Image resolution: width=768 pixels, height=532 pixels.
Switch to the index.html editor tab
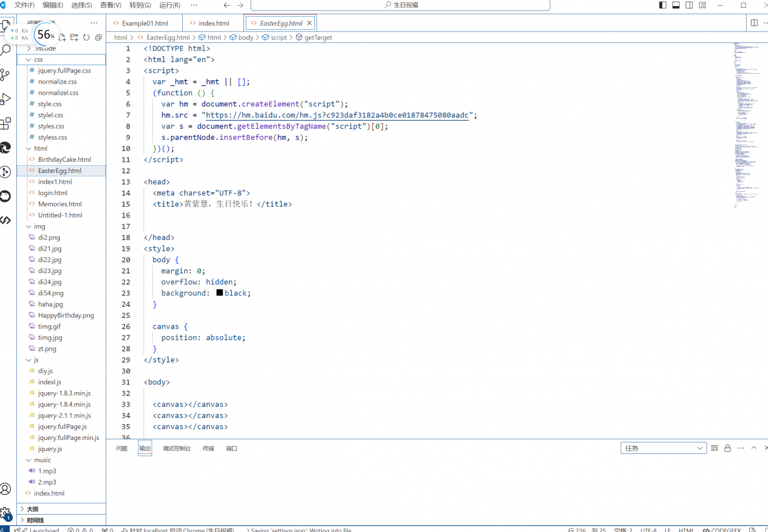point(214,23)
